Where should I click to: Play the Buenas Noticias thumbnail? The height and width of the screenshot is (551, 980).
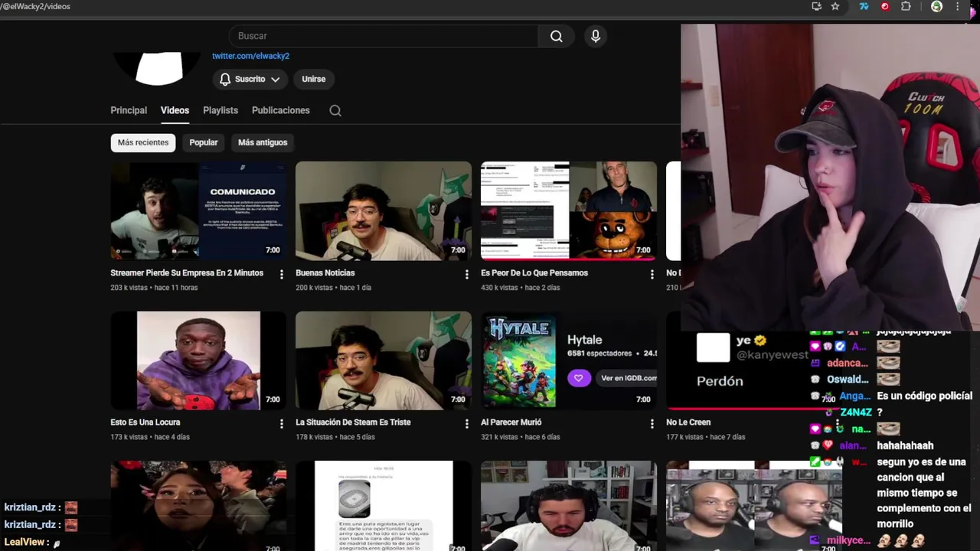pyautogui.click(x=384, y=210)
